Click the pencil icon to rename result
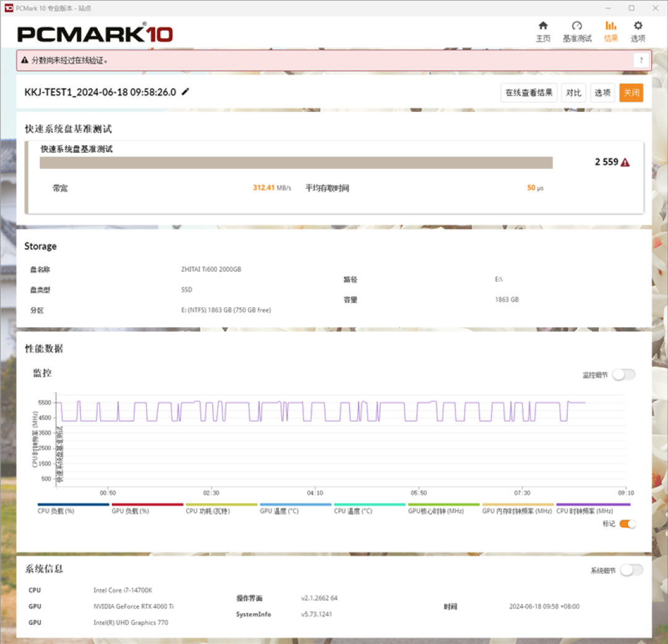This screenshot has width=668, height=644. pyautogui.click(x=186, y=92)
